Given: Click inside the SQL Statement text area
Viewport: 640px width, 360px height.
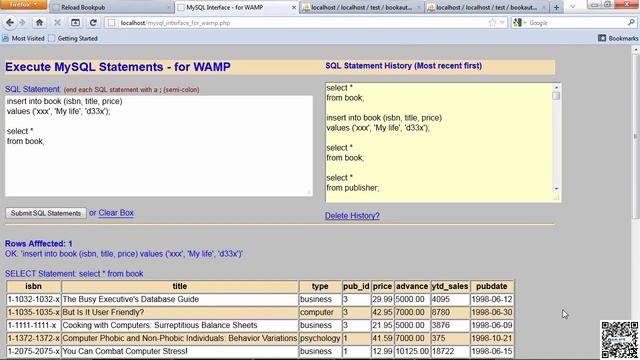Looking at the screenshot, I should tap(159, 146).
